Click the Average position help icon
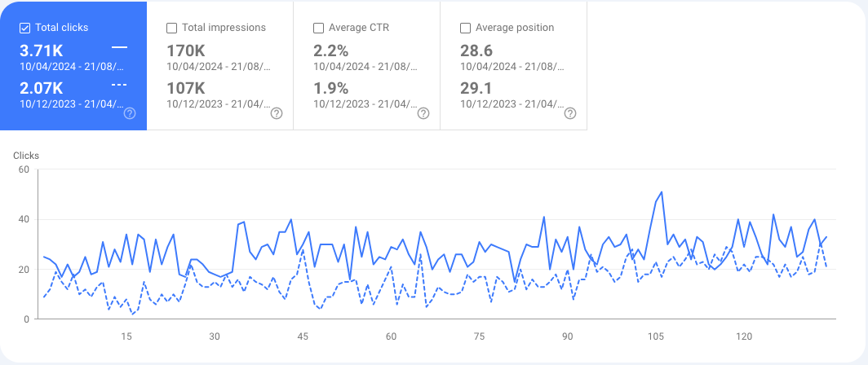Image resolution: width=868 pixels, height=365 pixels. click(570, 113)
